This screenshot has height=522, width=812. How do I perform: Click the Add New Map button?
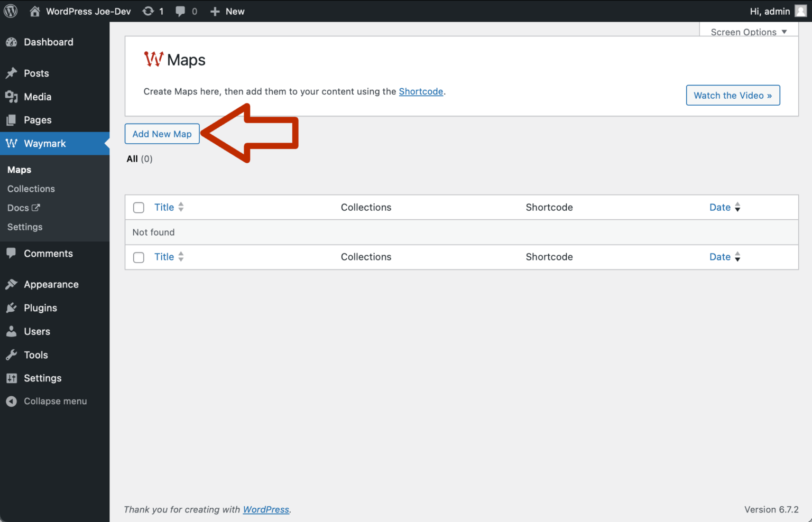point(162,134)
